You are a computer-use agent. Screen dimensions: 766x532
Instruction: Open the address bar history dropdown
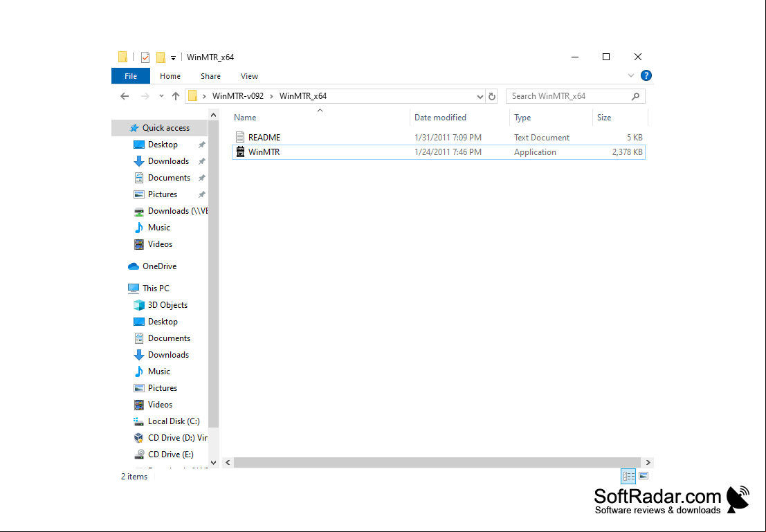(x=480, y=97)
